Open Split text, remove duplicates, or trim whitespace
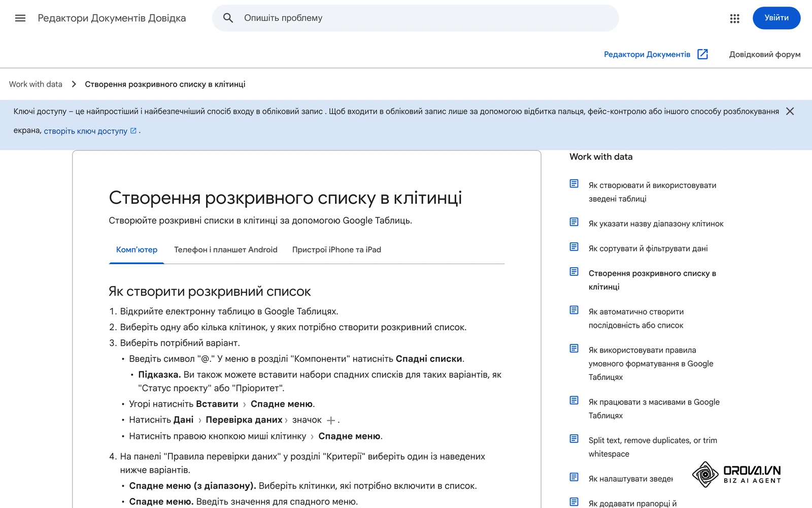Viewport: 812px width, 508px height. pyautogui.click(x=653, y=447)
